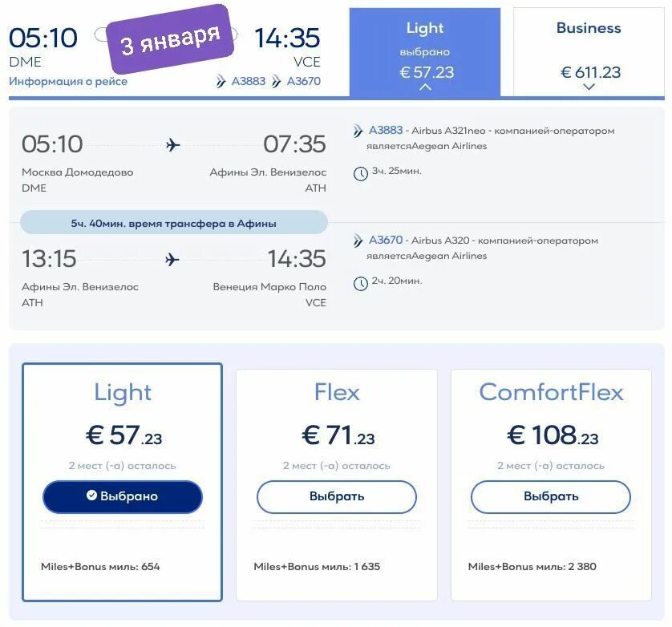The height and width of the screenshot is (627, 672).
Task: Click the airplane icon on Athens–Venice segment
Action: tap(172, 259)
